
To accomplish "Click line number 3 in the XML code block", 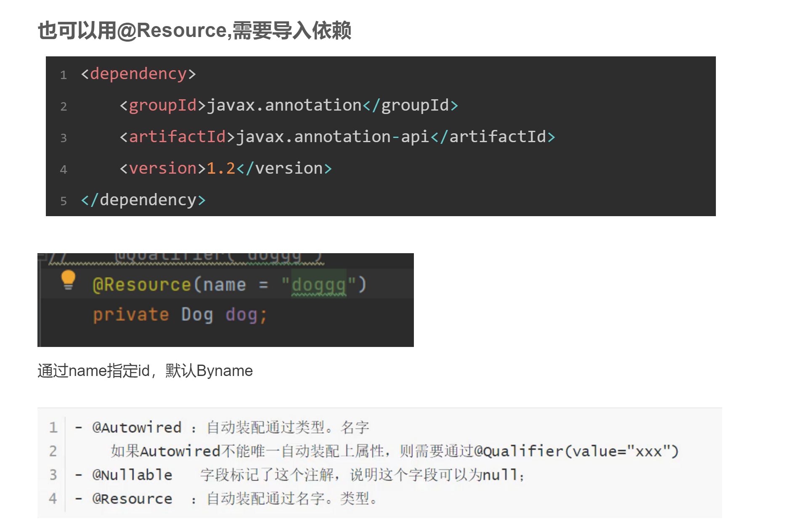I will pos(64,138).
